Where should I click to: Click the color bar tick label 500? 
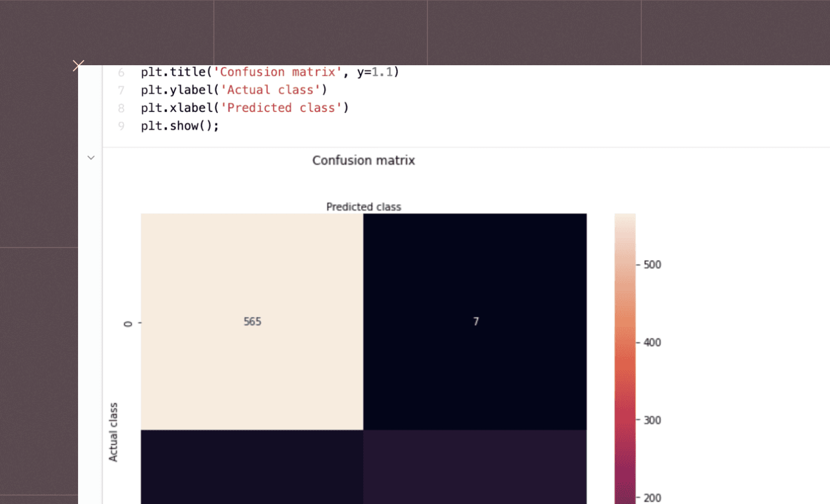point(652,265)
